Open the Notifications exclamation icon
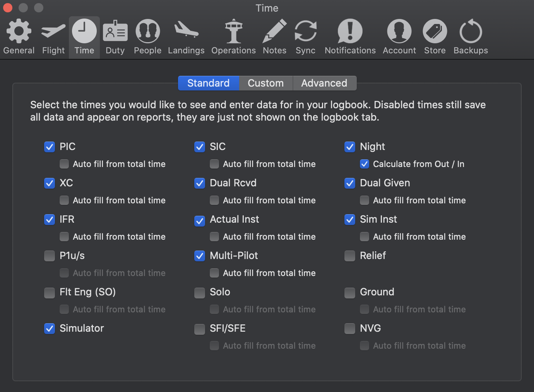534x392 pixels. click(350, 31)
